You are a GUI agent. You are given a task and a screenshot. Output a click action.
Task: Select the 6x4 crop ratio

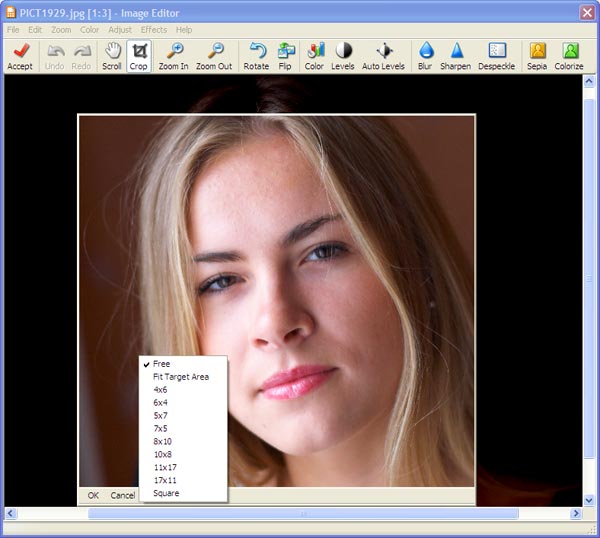[183, 403]
